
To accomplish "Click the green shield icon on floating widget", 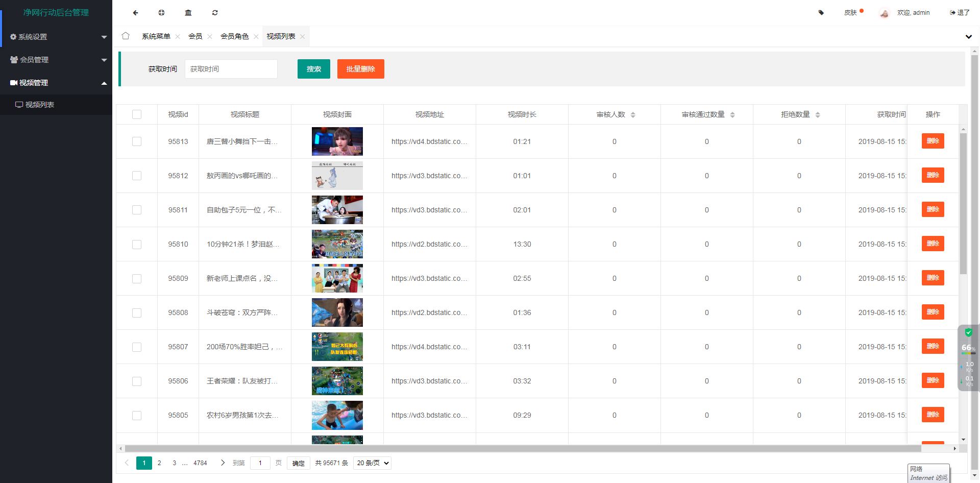I will tap(968, 332).
